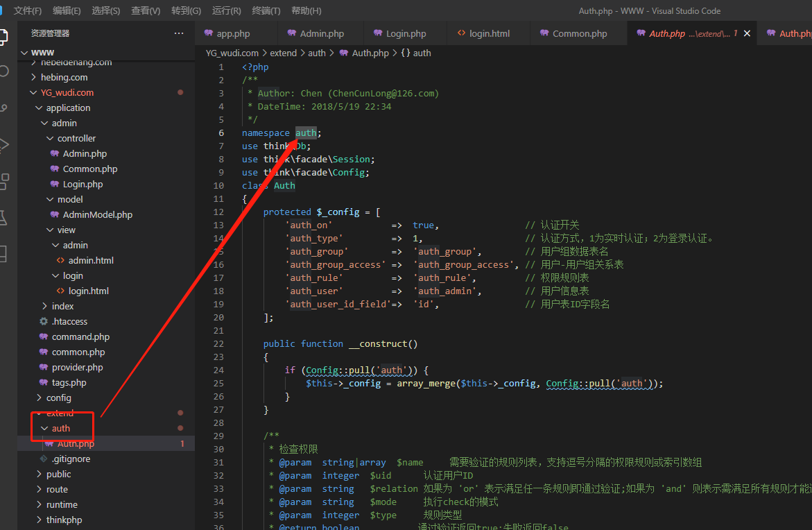812x530 pixels.
Task: Switch to the Common.php tab
Action: tap(578, 33)
